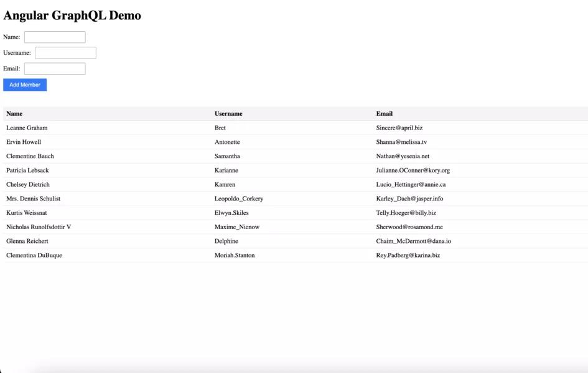
Task: Click the email Nathan@yesenia.net
Action: point(403,156)
